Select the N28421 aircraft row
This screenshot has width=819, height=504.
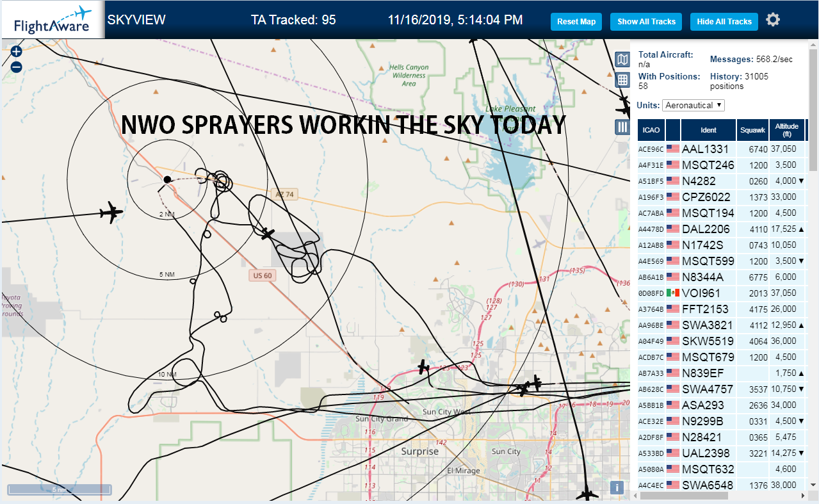click(x=722, y=437)
